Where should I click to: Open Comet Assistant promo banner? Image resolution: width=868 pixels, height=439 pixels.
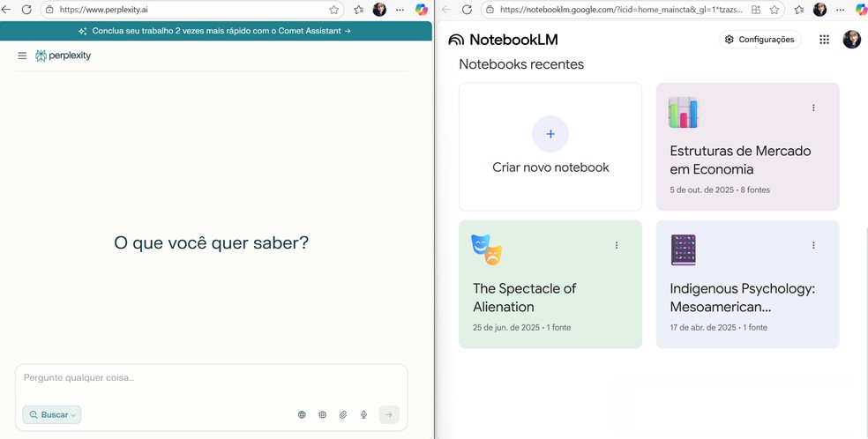[216, 31]
